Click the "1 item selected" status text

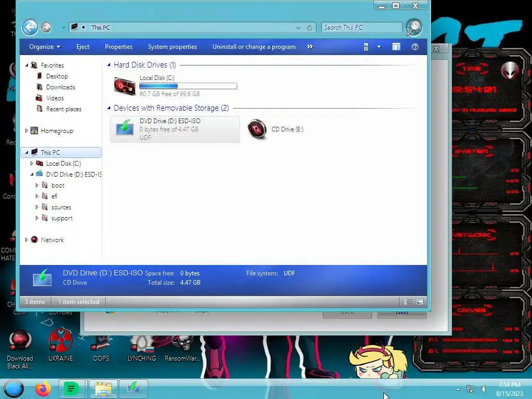tap(78, 302)
